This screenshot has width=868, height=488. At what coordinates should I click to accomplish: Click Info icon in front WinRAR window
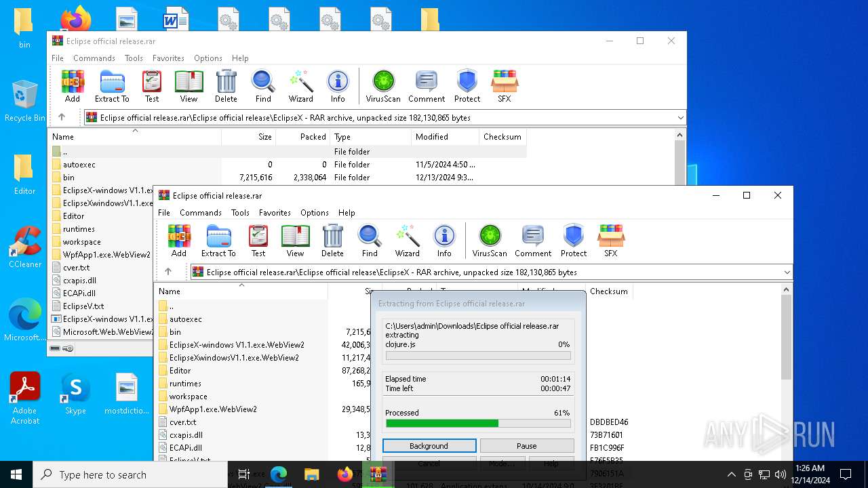[x=444, y=241]
